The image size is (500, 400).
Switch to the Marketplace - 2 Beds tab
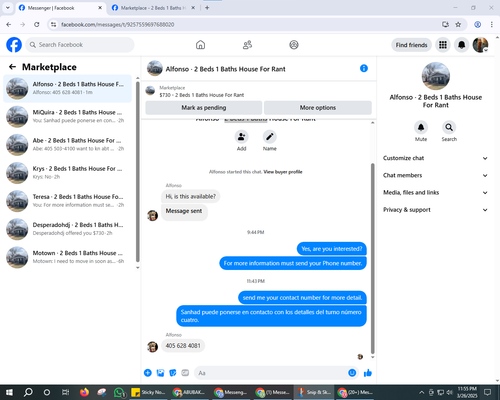point(153,8)
